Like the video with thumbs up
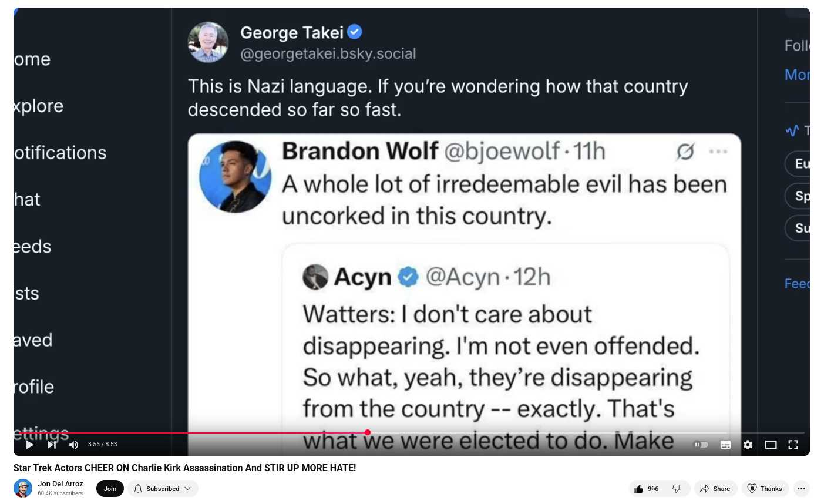 pyautogui.click(x=647, y=489)
